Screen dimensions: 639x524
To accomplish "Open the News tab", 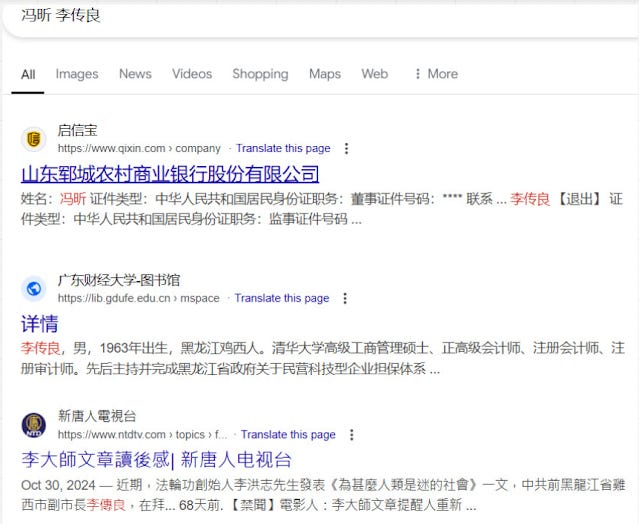I will [135, 74].
